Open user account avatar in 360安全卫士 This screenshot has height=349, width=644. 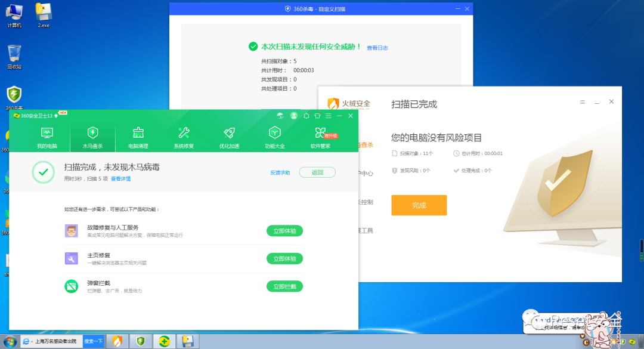[x=293, y=116]
